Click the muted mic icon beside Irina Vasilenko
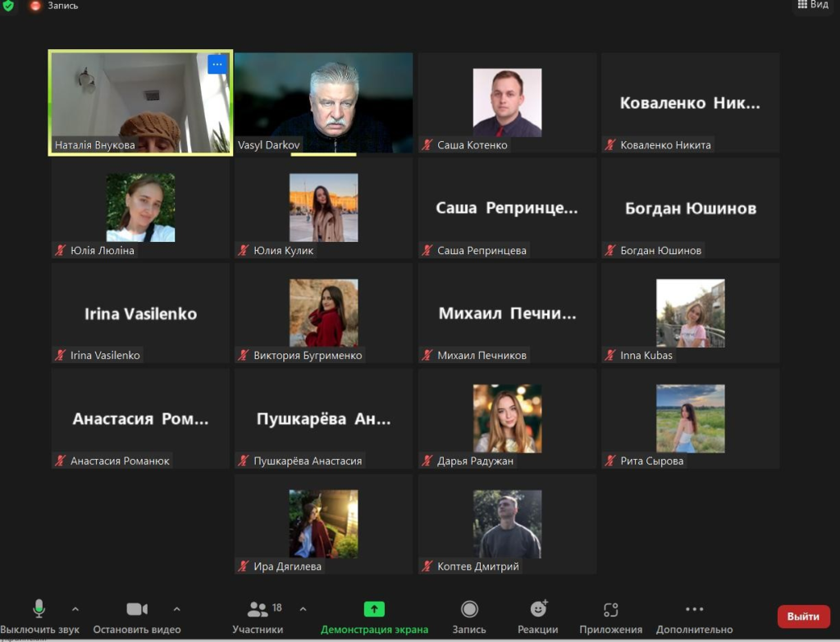 [x=60, y=355]
